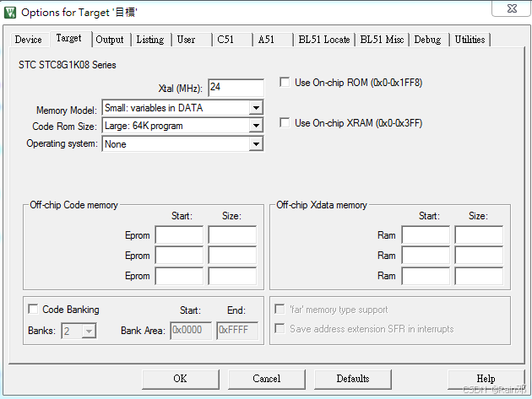Click the 'Off-chip Code memory' group label
Viewport: 532px width, 399px height.
(73, 205)
